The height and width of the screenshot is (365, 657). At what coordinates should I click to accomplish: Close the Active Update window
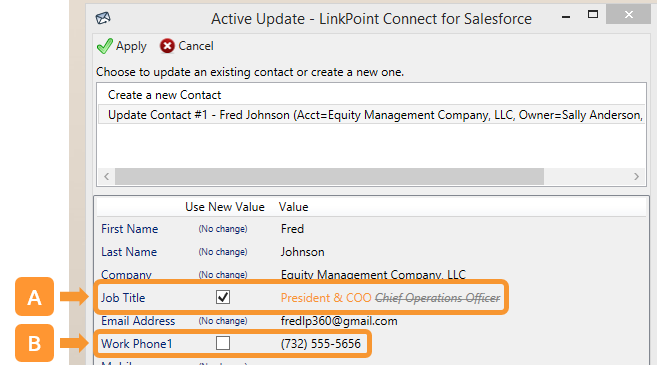click(629, 15)
